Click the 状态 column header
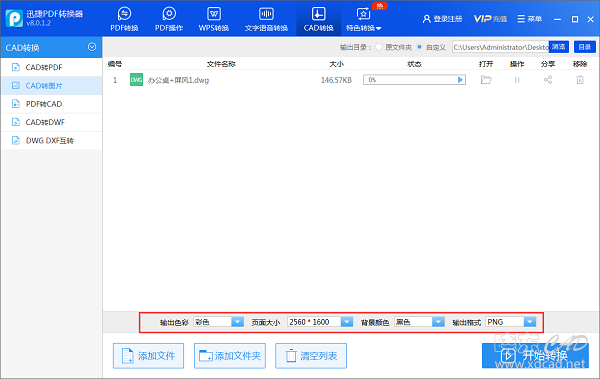This screenshot has height=379, width=600. coord(414,64)
